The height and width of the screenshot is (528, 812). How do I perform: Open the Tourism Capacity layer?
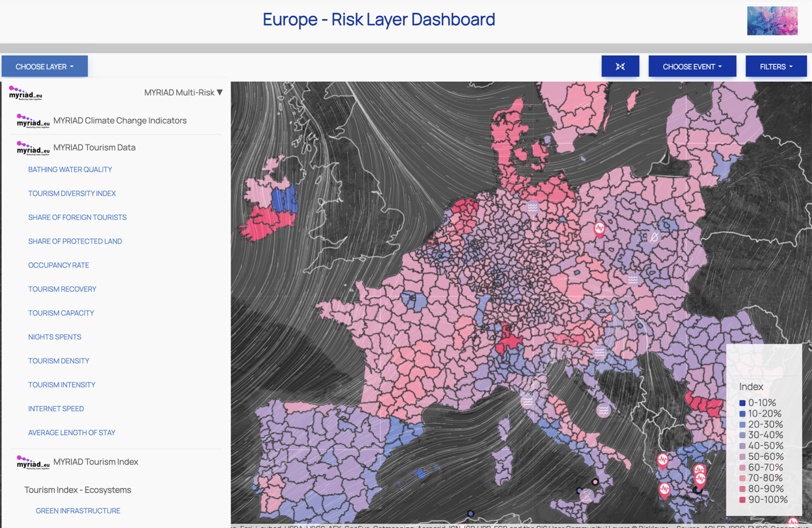click(x=61, y=313)
